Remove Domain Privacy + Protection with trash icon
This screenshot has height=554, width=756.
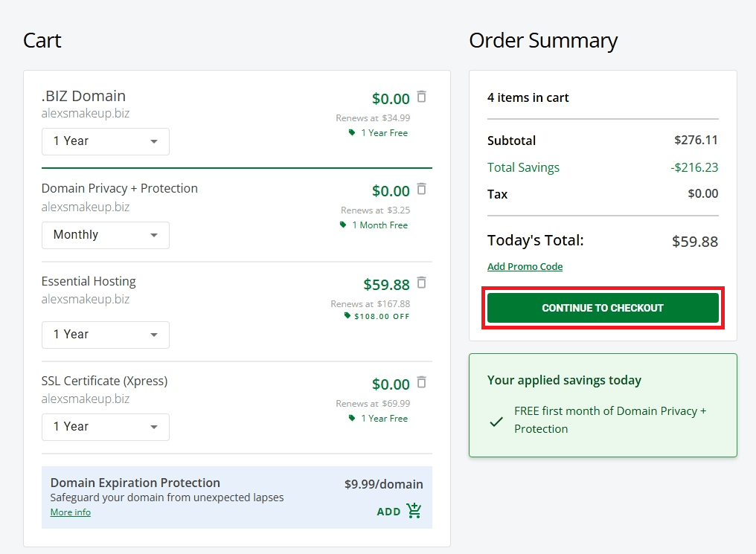coord(422,189)
